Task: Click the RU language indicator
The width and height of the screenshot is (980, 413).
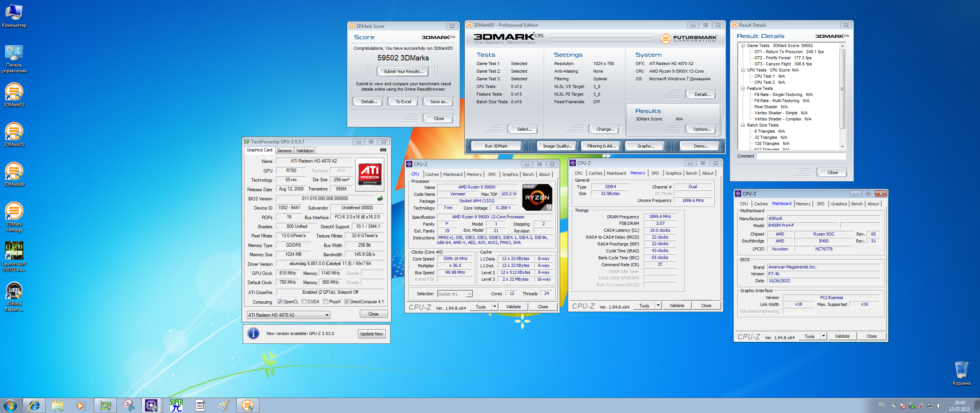Action: point(882,405)
